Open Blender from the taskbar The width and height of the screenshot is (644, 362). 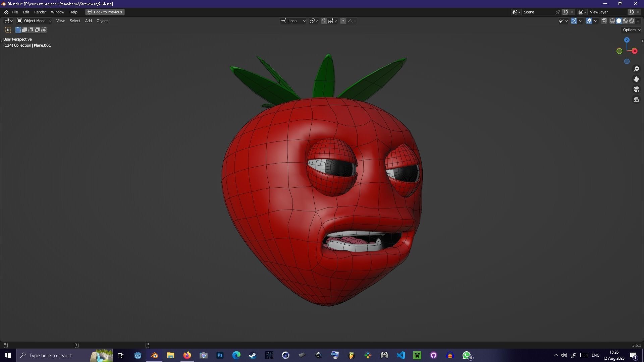point(154,355)
